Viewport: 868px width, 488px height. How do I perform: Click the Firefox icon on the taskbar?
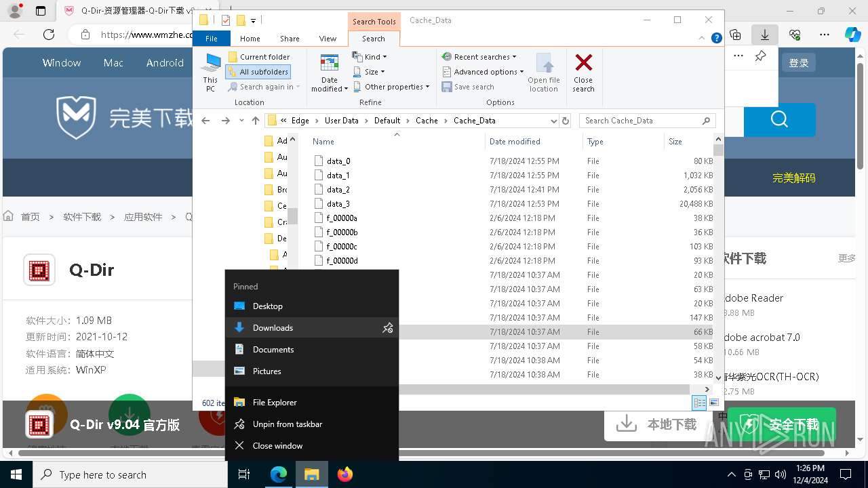[345, 474]
